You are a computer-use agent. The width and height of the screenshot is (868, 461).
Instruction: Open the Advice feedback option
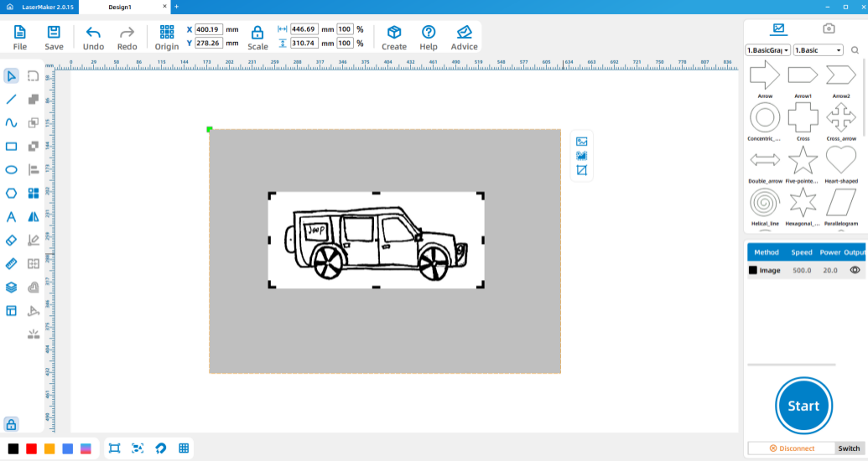point(464,38)
